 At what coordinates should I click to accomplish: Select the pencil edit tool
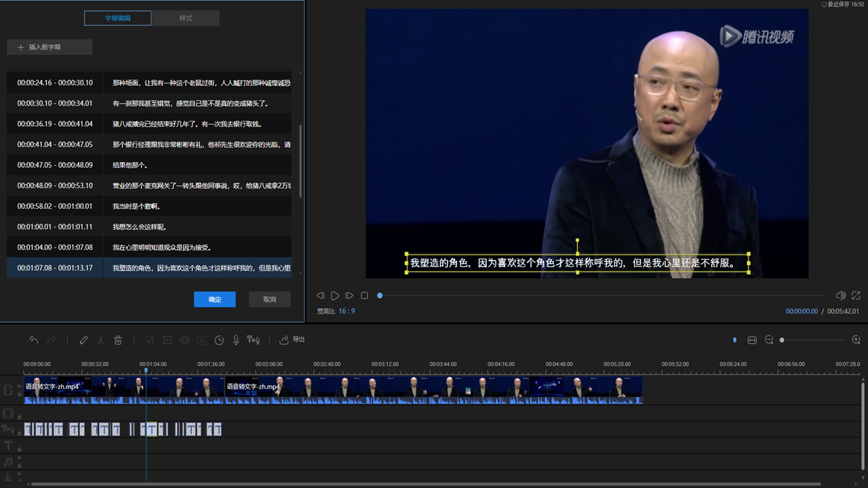tap(83, 340)
